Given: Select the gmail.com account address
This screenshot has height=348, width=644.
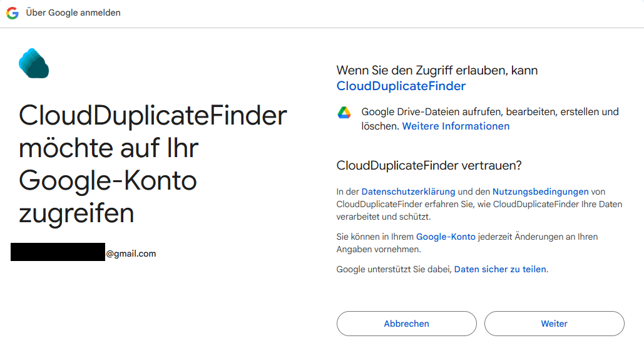Looking at the screenshot, I should tap(130, 253).
